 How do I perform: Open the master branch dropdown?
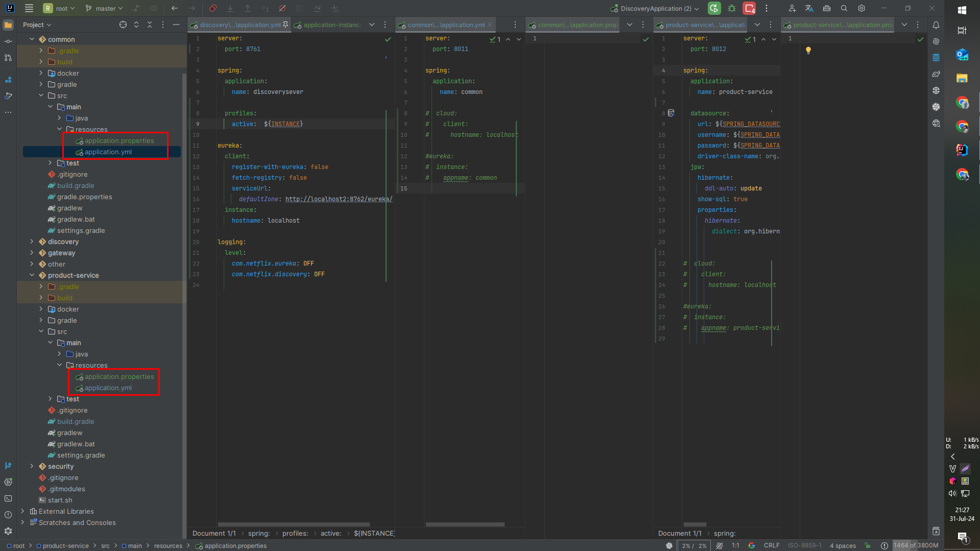104,8
